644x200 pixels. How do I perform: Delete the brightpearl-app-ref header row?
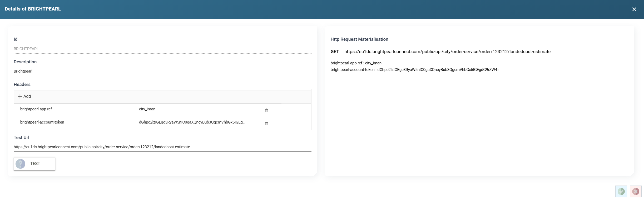(266, 110)
